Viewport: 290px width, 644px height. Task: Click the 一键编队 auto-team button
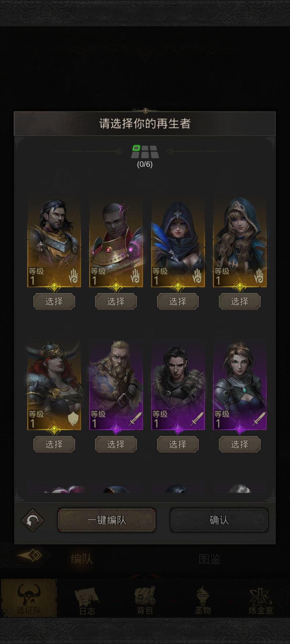coord(107,520)
